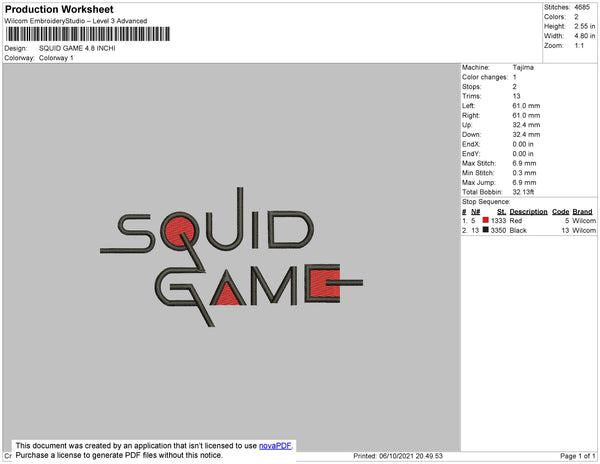
Task: Click the 'Colorway 1' value
Action: click(x=56, y=58)
